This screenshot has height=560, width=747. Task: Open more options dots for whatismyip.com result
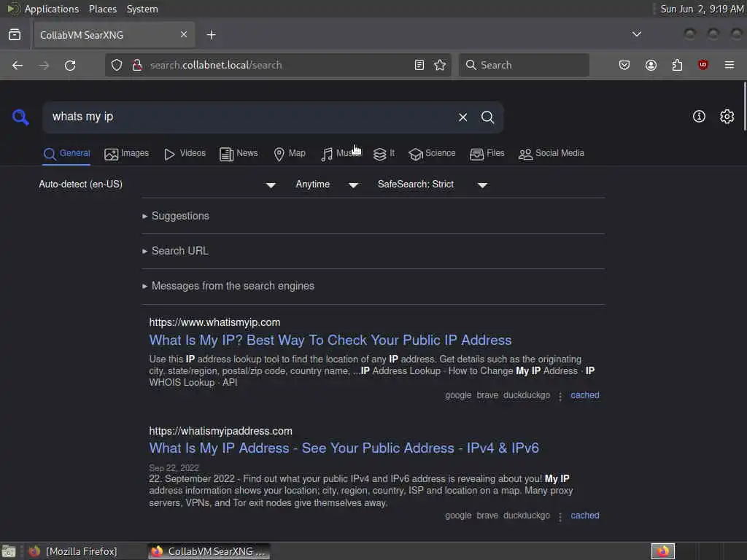click(560, 396)
